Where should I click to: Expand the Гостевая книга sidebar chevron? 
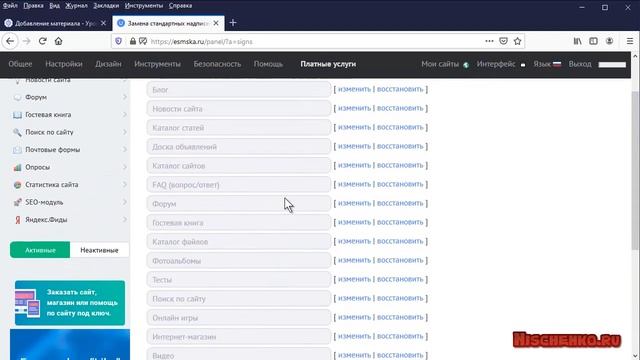coord(124,115)
